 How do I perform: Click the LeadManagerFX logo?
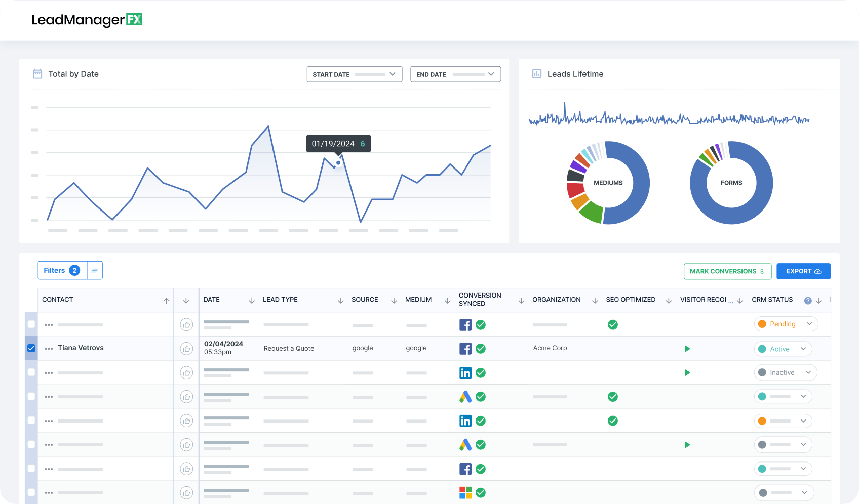tap(87, 19)
